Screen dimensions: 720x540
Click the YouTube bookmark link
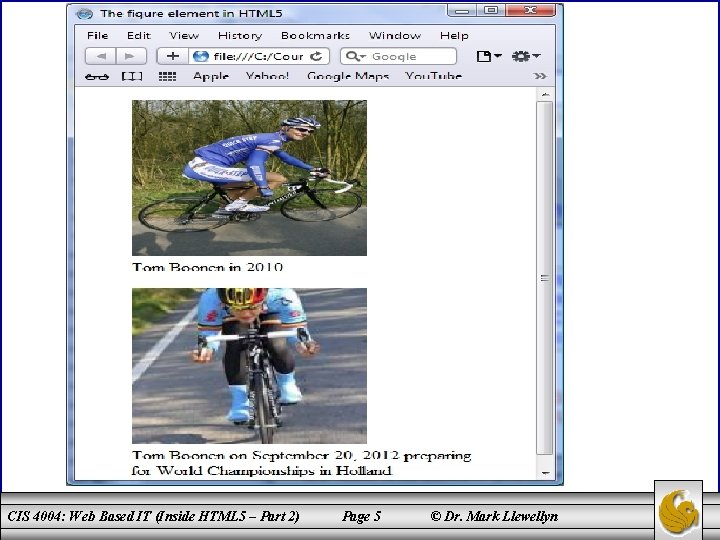[433, 76]
